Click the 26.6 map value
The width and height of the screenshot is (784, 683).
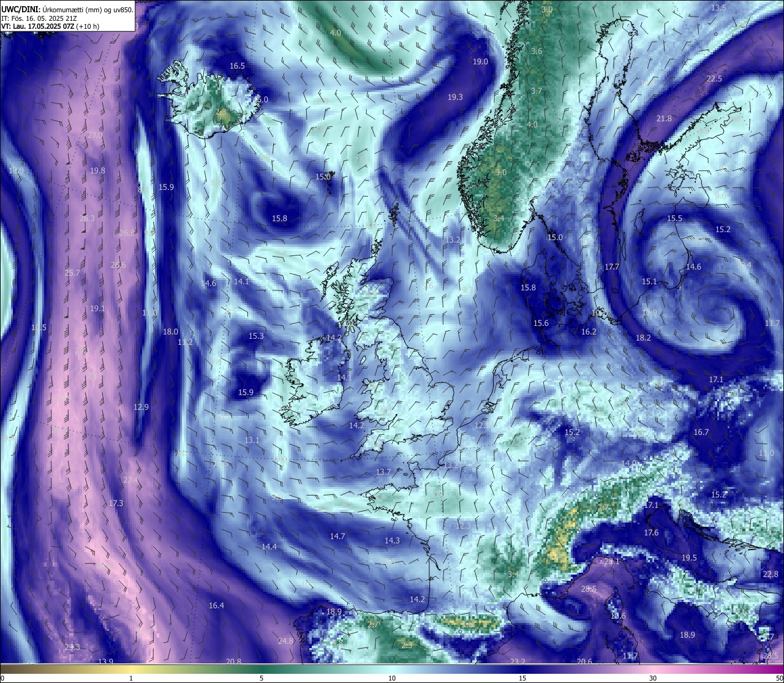click(x=118, y=265)
